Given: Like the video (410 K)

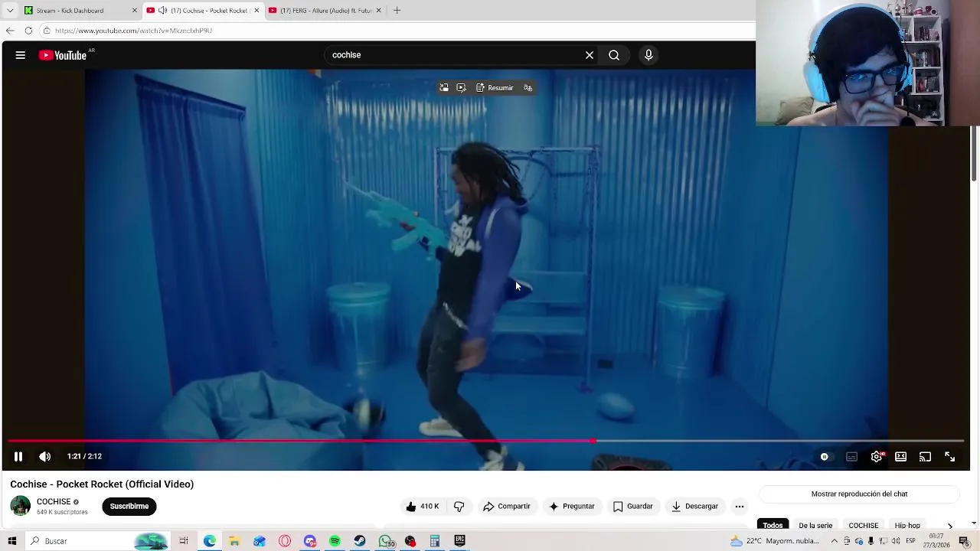Looking at the screenshot, I should coord(423,507).
